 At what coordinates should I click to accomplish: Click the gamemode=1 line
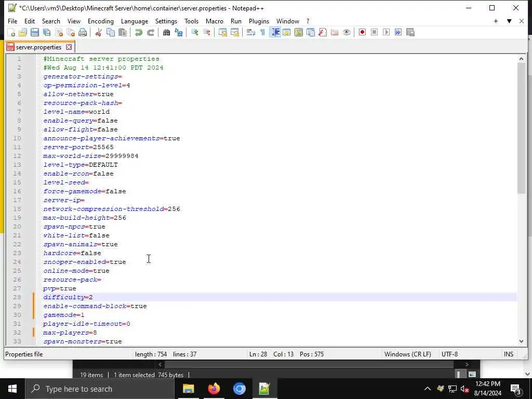(x=64, y=315)
